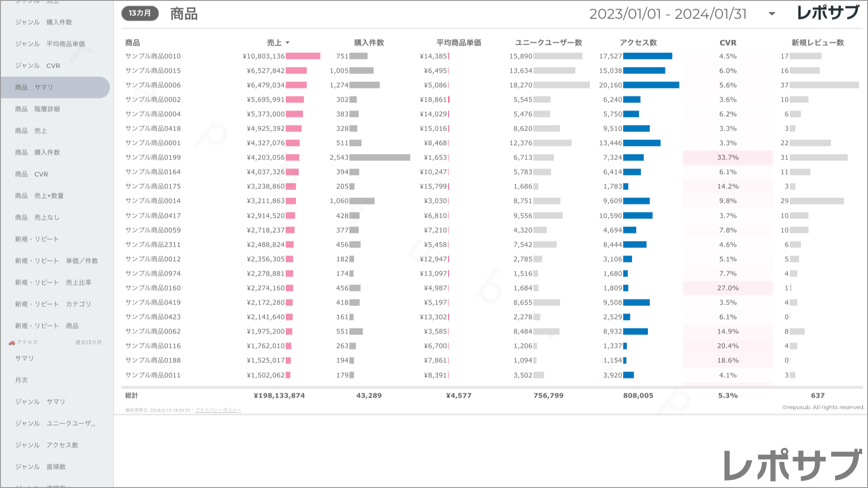Click access count 20,160
Screen dimensions: 868x488
[x=611, y=85]
